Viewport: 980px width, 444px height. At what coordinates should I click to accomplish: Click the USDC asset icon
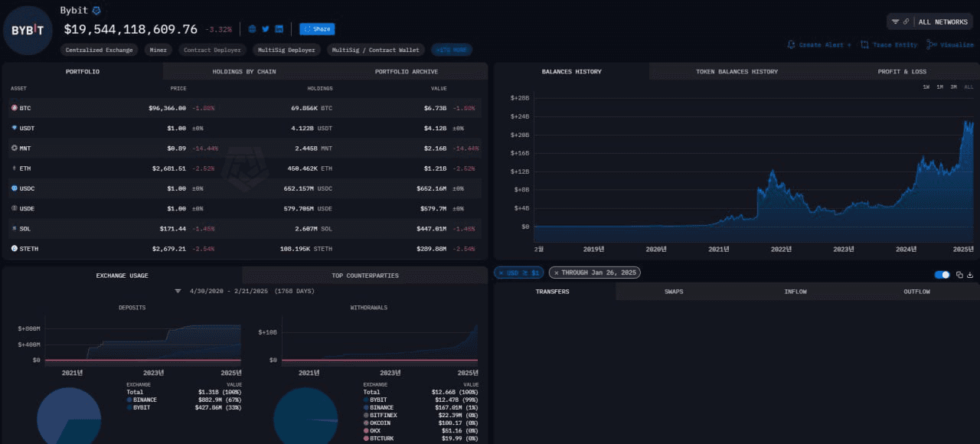(x=14, y=188)
